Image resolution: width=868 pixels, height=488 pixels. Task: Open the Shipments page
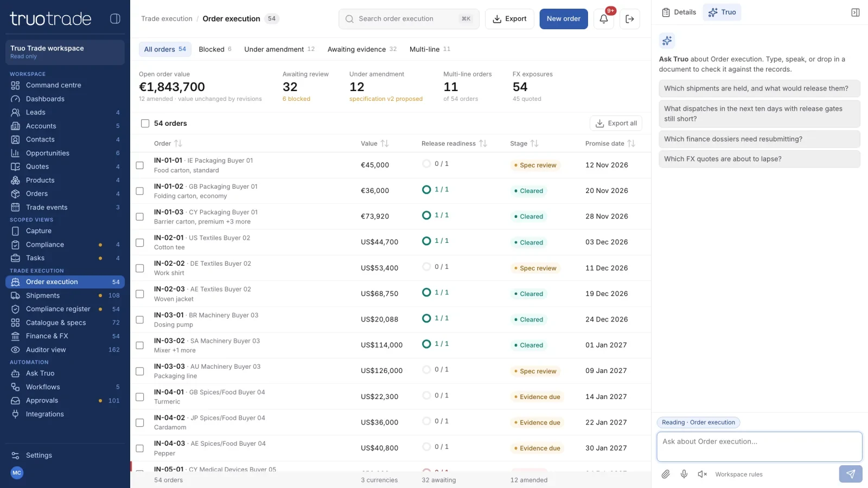click(65, 296)
